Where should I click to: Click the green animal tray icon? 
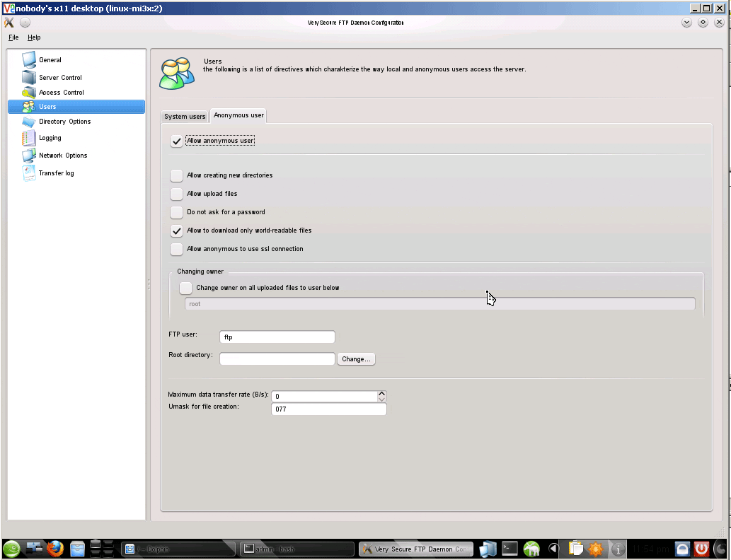click(531, 549)
